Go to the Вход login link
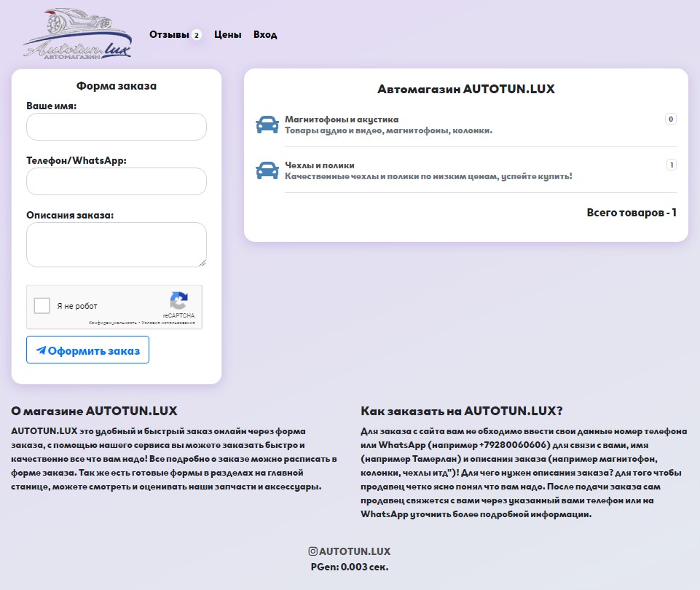The height and width of the screenshot is (590, 700). 265,34
